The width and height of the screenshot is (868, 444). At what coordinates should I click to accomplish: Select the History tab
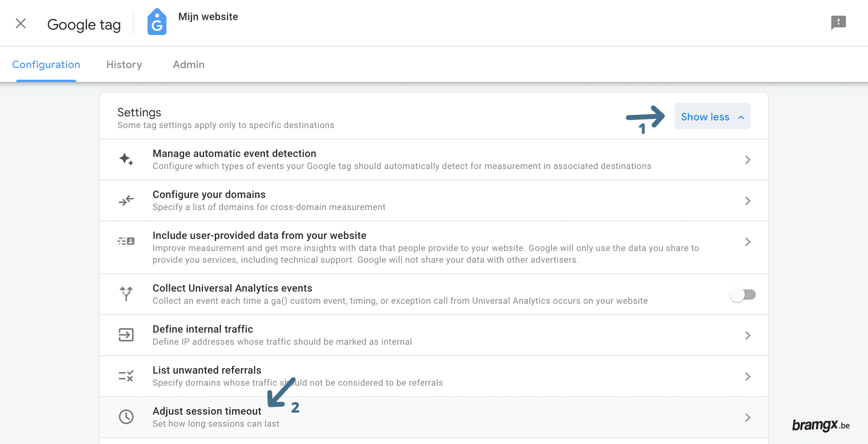(x=124, y=64)
